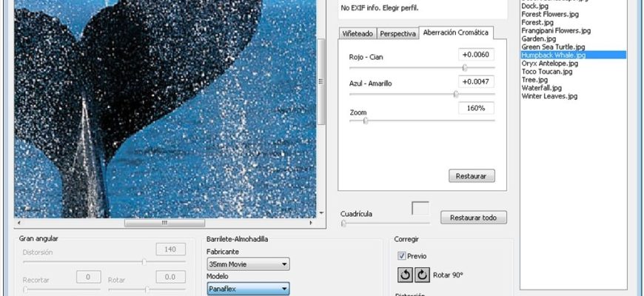
Task: Select Winter Leaves.jpg in the list
Action: pos(549,96)
